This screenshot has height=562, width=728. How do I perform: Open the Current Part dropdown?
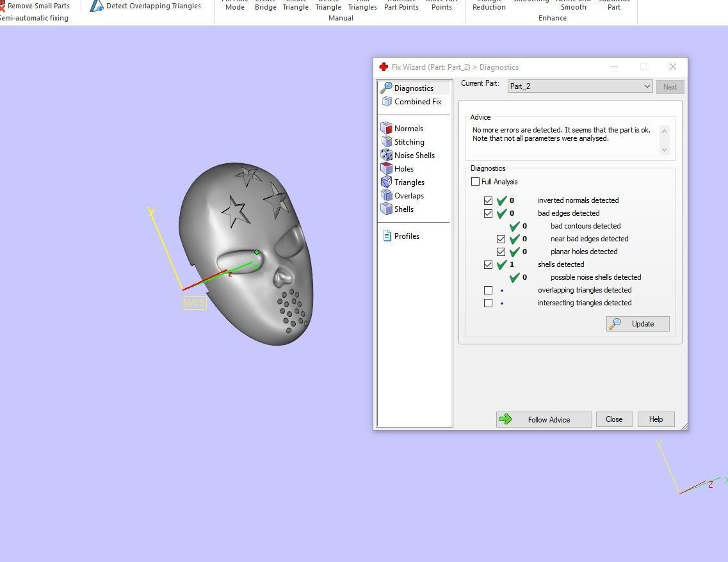click(580, 86)
